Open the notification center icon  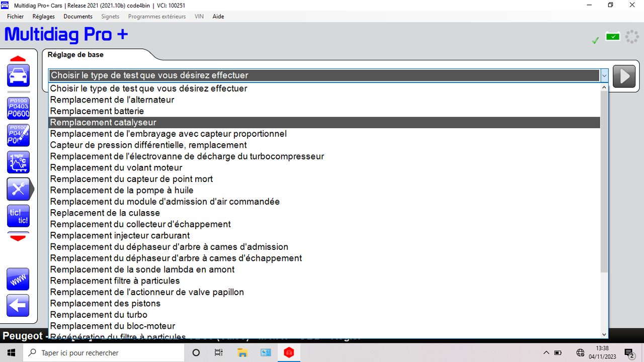point(629,352)
